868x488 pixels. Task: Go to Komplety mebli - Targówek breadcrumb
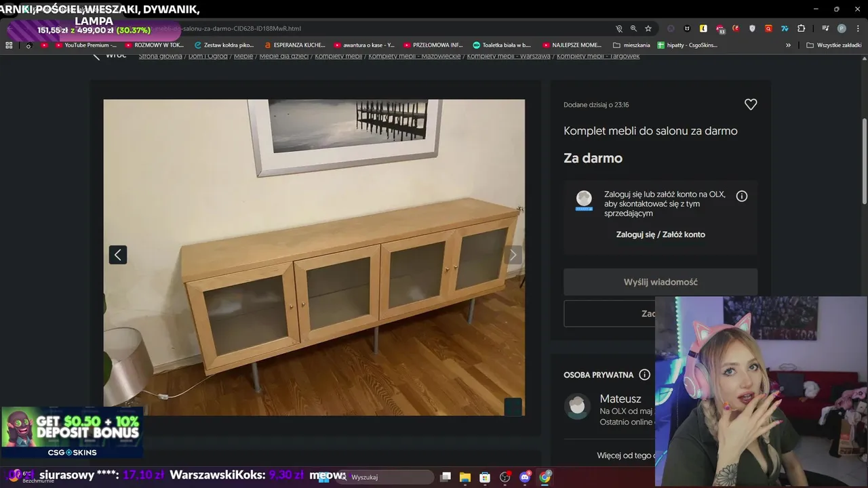(x=598, y=56)
